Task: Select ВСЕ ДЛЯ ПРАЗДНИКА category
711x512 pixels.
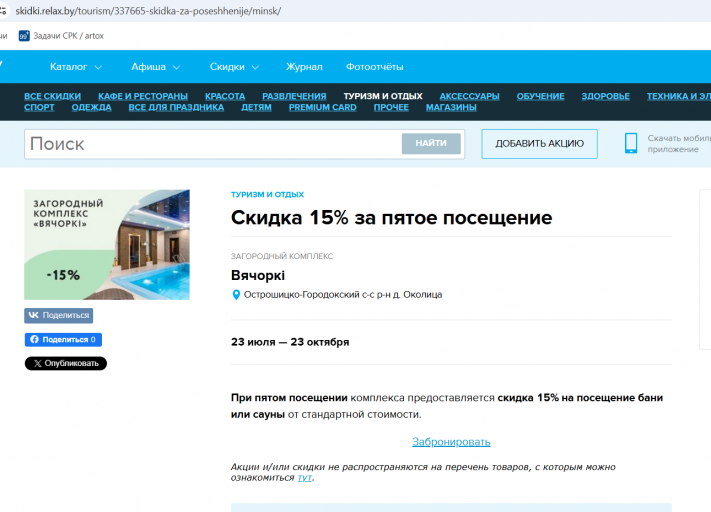Action: click(176, 107)
